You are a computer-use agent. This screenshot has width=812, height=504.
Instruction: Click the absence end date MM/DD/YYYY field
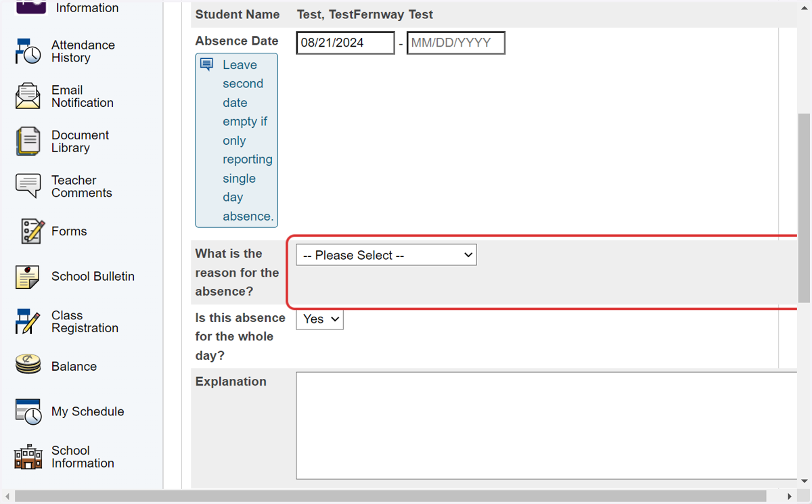click(x=456, y=43)
